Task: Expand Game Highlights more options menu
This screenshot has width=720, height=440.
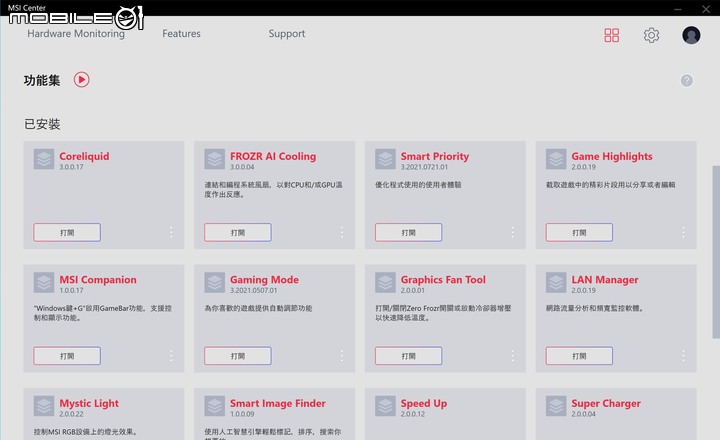Action: point(684,232)
